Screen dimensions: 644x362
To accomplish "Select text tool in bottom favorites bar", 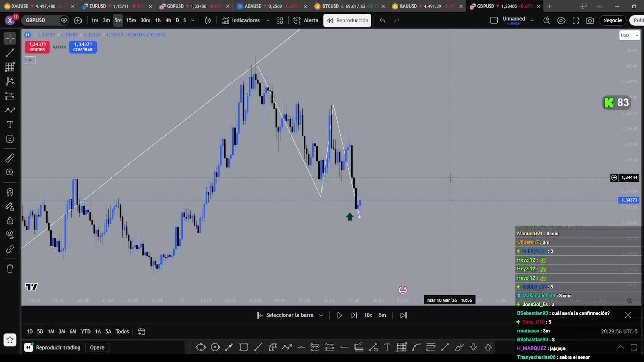I will pos(387,347).
